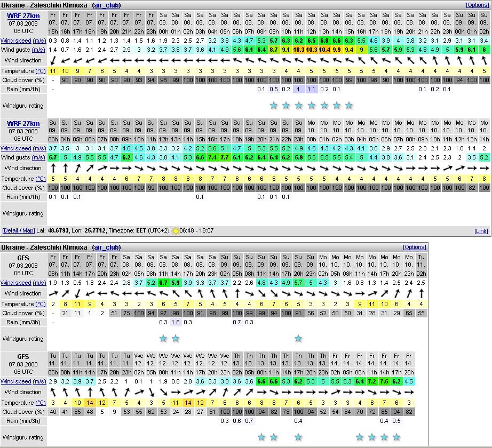492x448 pixels.
Task: Click last star in top WRF rating row
Action: click(x=349, y=105)
